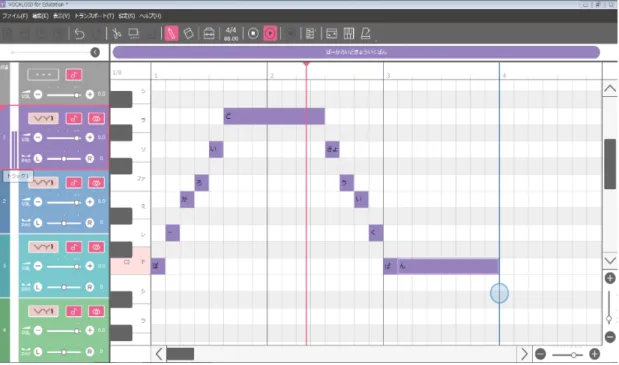Image resolution: width=619 pixels, height=365 pixels.
Task: Open VY1 singer selector on teal track 3
Action: [43, 247]
